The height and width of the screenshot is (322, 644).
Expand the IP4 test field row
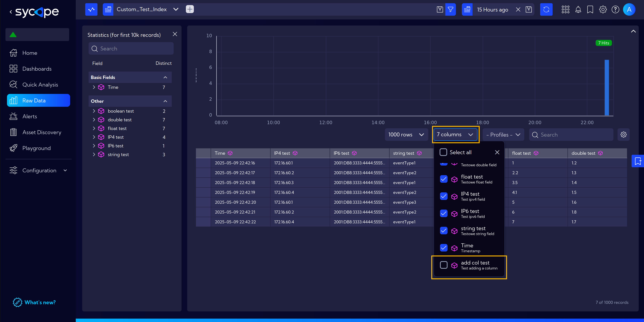tap(94, 137)
